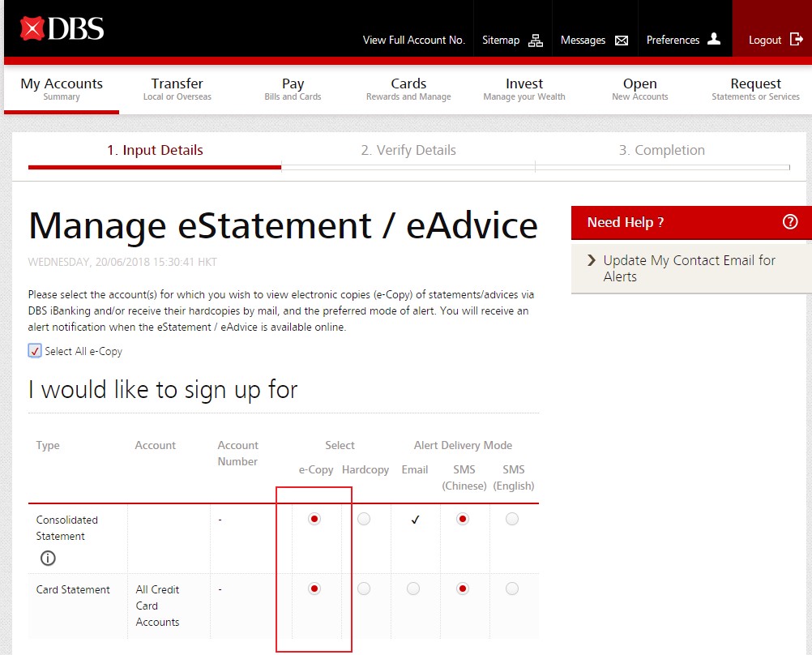Image resolution: width=812 pixels, height=655 pixels.
Task: Open Messages envelope icon
Action: (622, 41)
